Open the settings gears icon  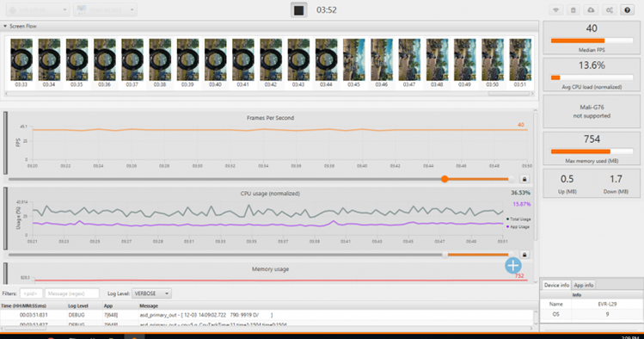[610, 10]
